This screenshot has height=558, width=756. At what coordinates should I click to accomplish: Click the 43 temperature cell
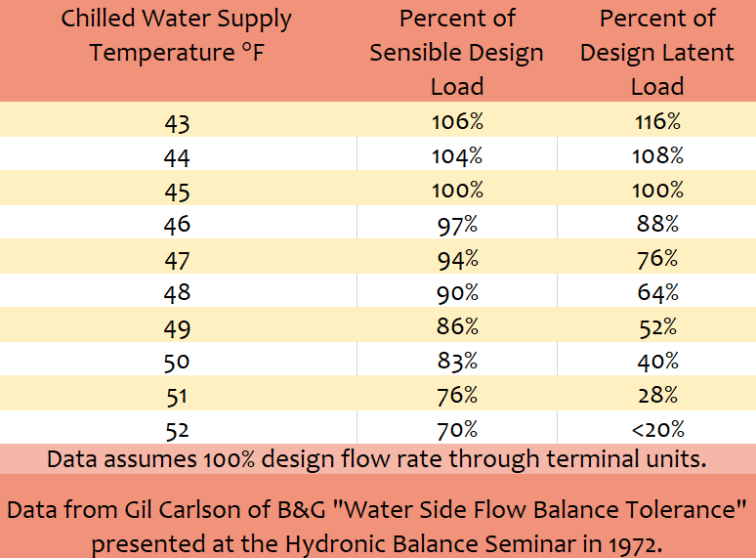[x=177, y=123]
